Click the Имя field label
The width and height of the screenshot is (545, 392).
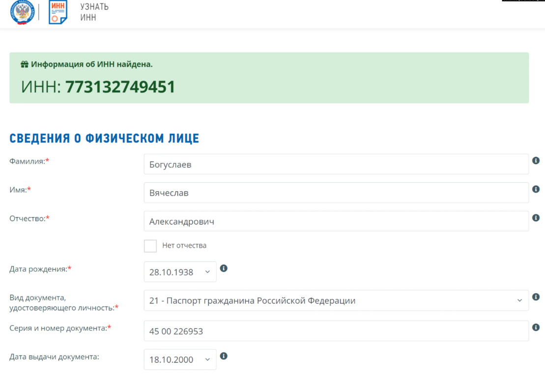click(20, 190)
